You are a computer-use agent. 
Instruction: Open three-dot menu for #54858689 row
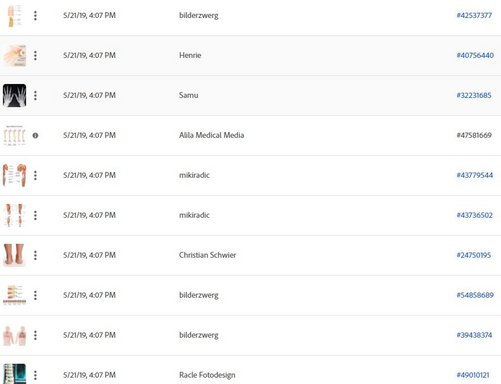point(35,295)
